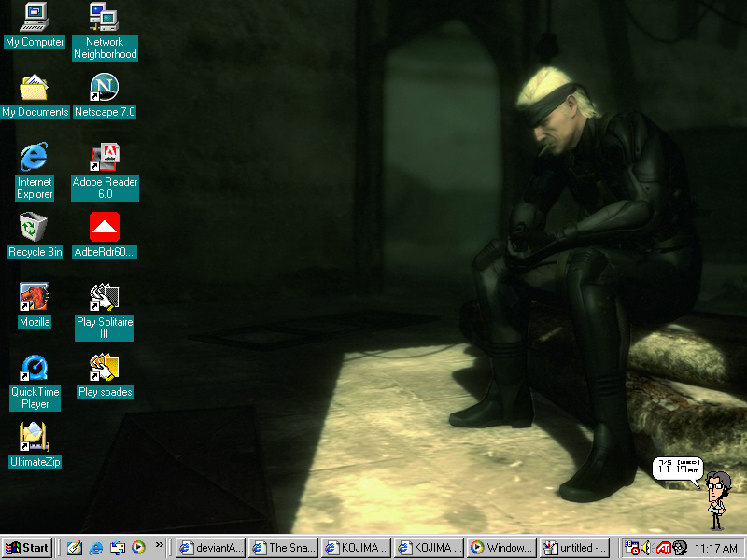
Task: Run the AdbeRdr60 setup file
Action: point(105,226)
